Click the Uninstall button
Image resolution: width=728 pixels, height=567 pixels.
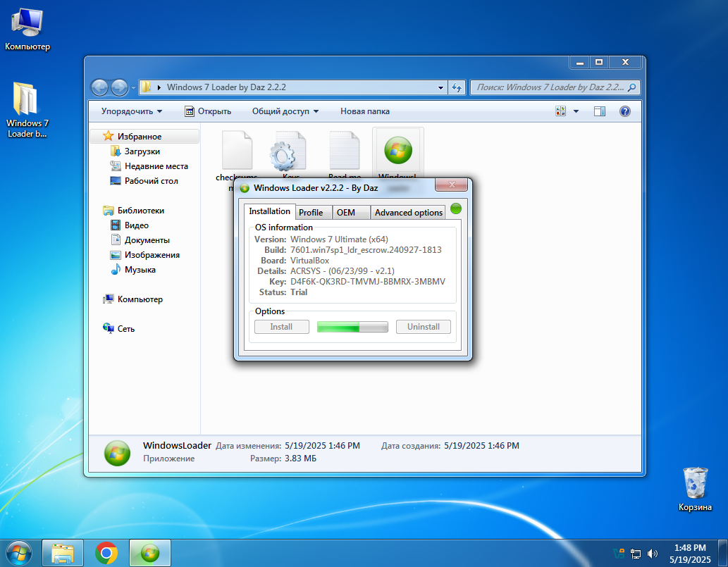point(423,326)
